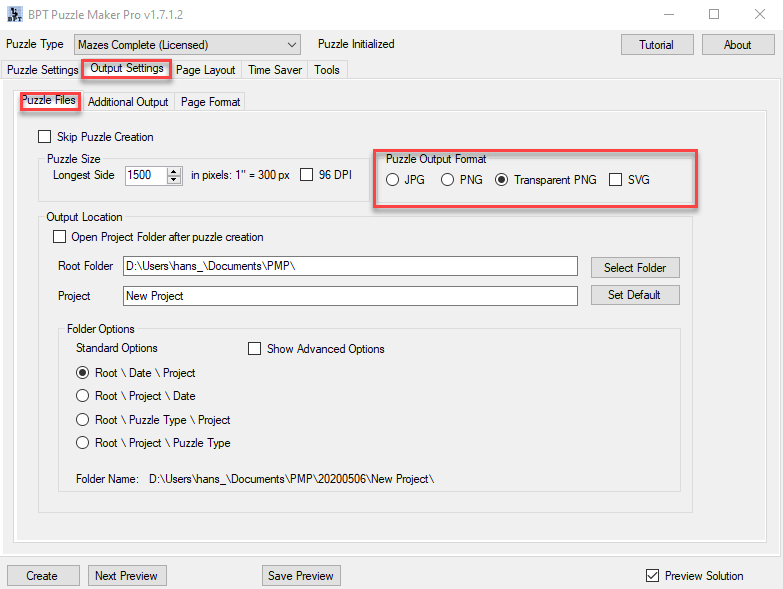783x589 pixels.
Task: Click the Project name field
Action: coord(350,296)
